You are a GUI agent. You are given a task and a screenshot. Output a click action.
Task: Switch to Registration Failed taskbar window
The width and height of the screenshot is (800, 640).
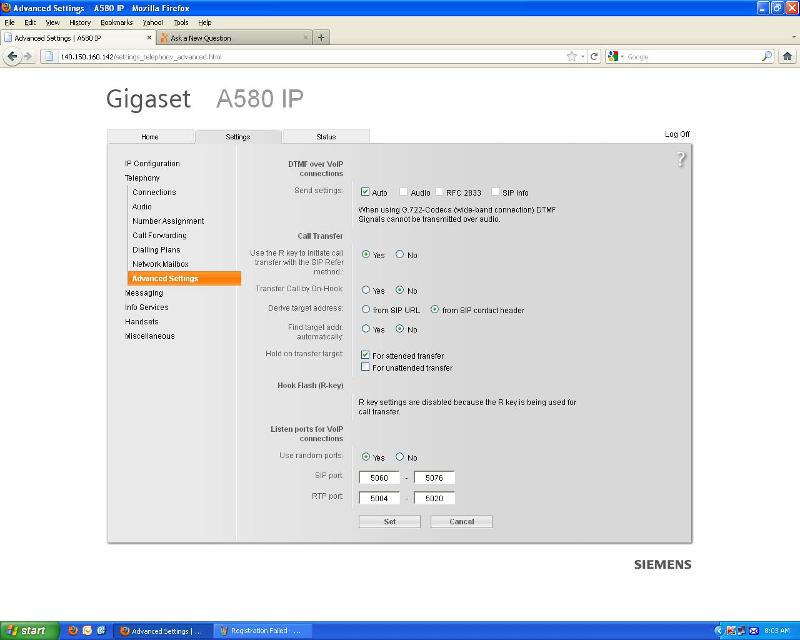261,631
